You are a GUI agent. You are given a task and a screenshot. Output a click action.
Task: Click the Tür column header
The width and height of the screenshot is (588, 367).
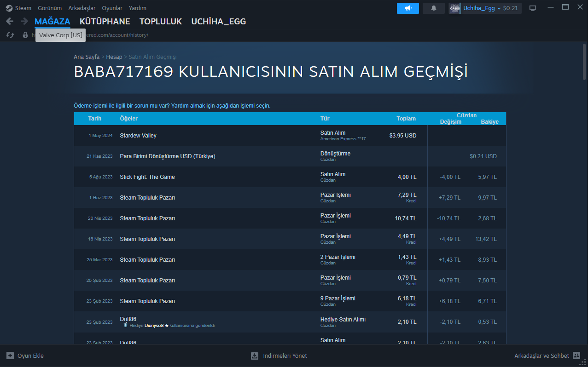click(x=325, y=119)
